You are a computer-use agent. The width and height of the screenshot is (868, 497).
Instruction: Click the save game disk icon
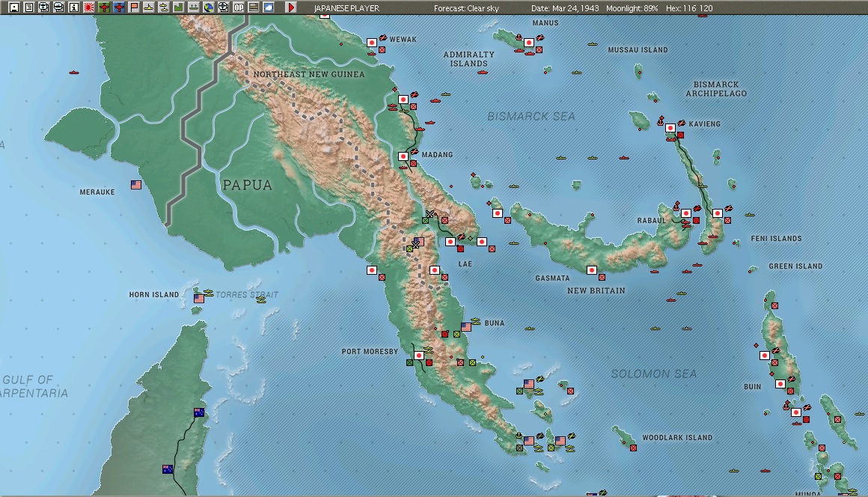(x=13, y=7)
